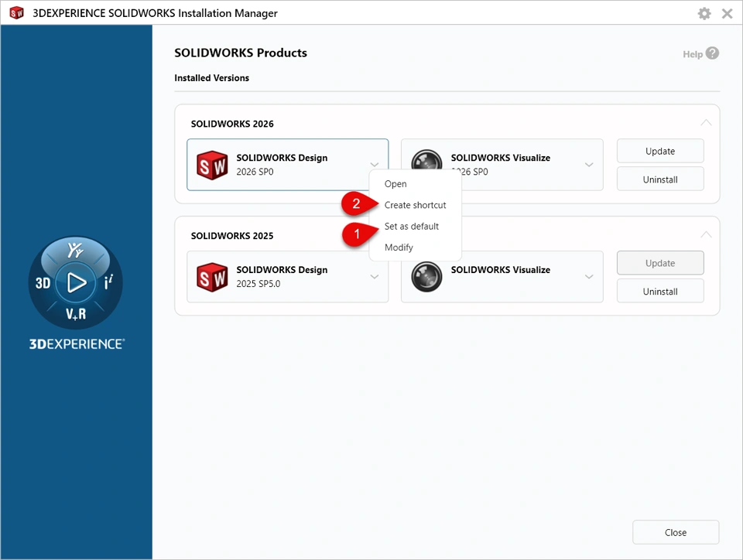Click the 2025 SP5.0 version text
Screen dimensions: 743x560
tap(259, 284)
